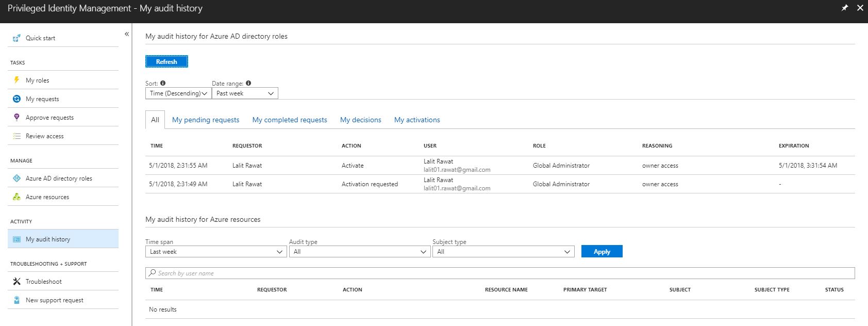The width and height of the screenshot is (868, 326).
Task: Open the Audit type dropdown
Action: pos(359,252)
